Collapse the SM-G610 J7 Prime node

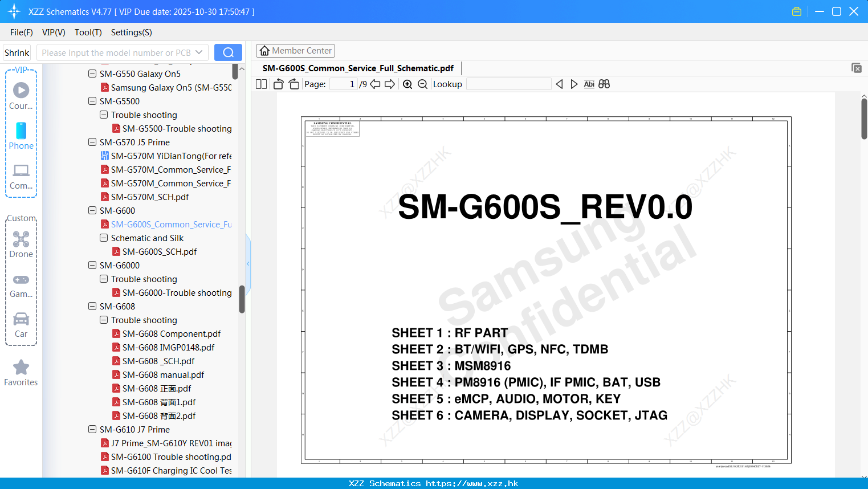pyautogui.click(x=92, y=429)
